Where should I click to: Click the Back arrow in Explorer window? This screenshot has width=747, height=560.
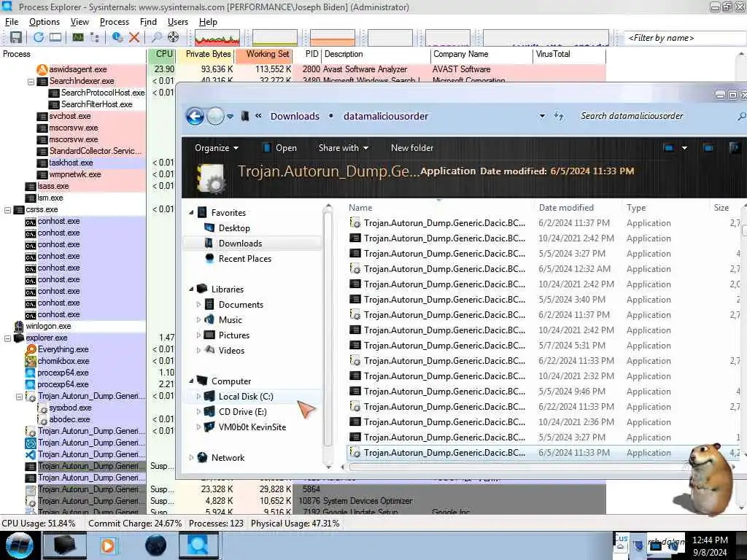coord(195,116)
